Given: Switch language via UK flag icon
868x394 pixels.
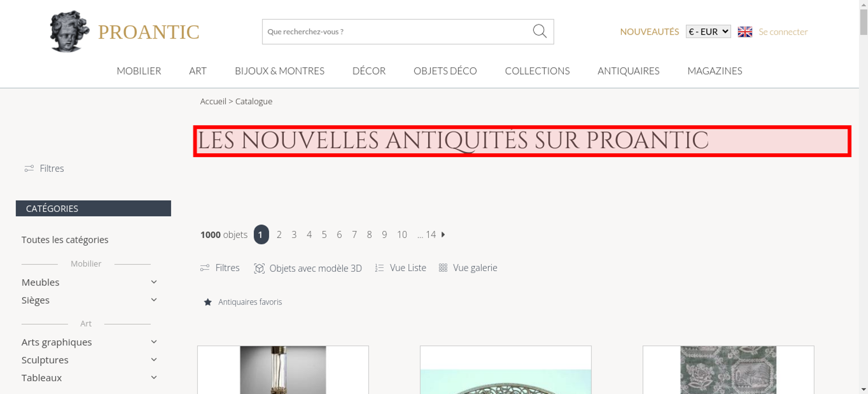Looking at the screenshot, I should [x=745, y=32].
